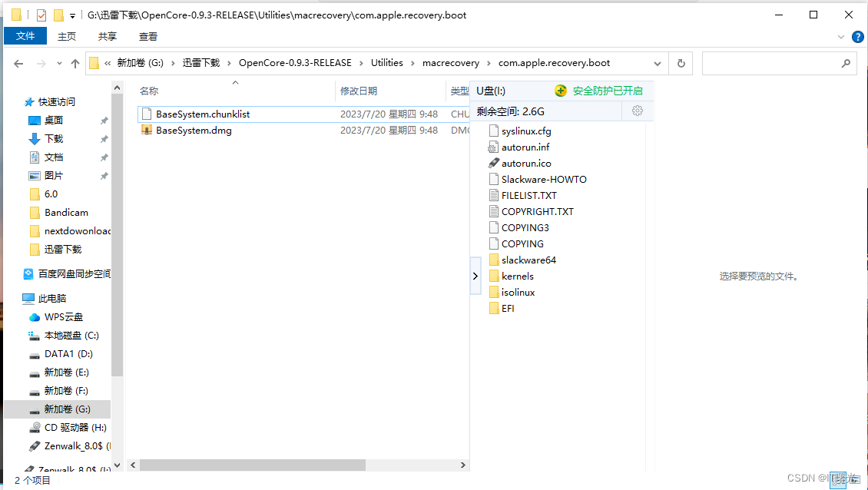
Task: Open WPS云盘 in the navigation pane
Action: tap(64, 317)
